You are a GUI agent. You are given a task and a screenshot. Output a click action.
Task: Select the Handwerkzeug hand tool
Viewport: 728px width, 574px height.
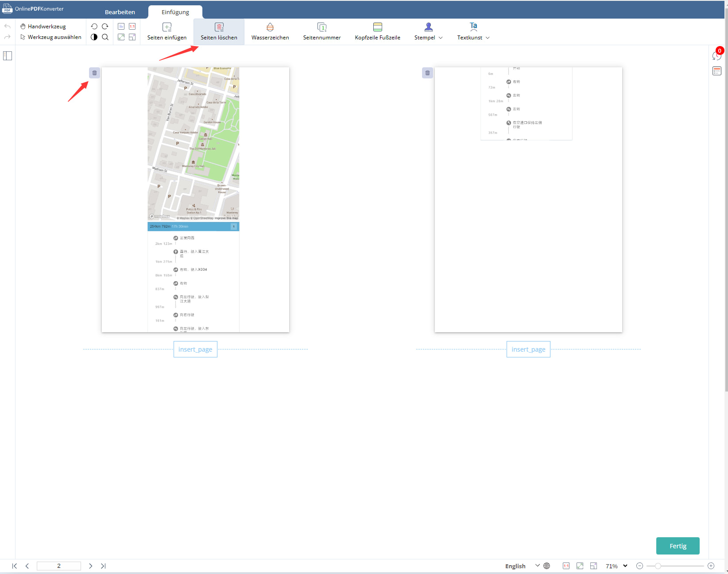click(43, 27)
